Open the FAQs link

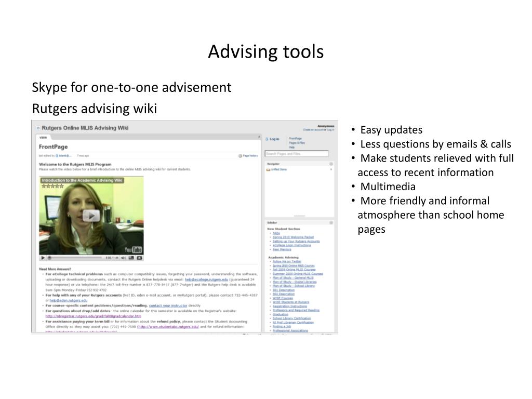tap(276, 233)
